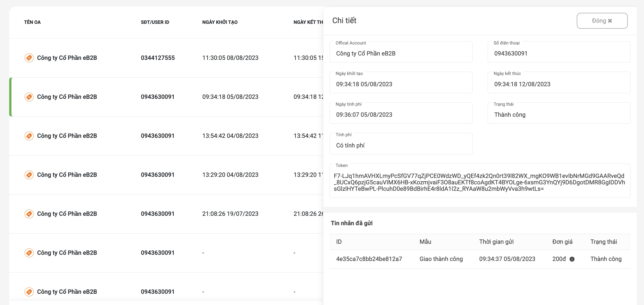Click the NGÀY KHỞI TẠO column header

coord(220,22)
